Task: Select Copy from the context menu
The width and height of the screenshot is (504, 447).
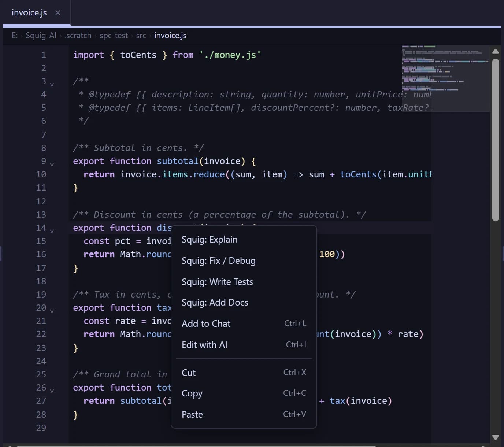Action: point(244,393)
